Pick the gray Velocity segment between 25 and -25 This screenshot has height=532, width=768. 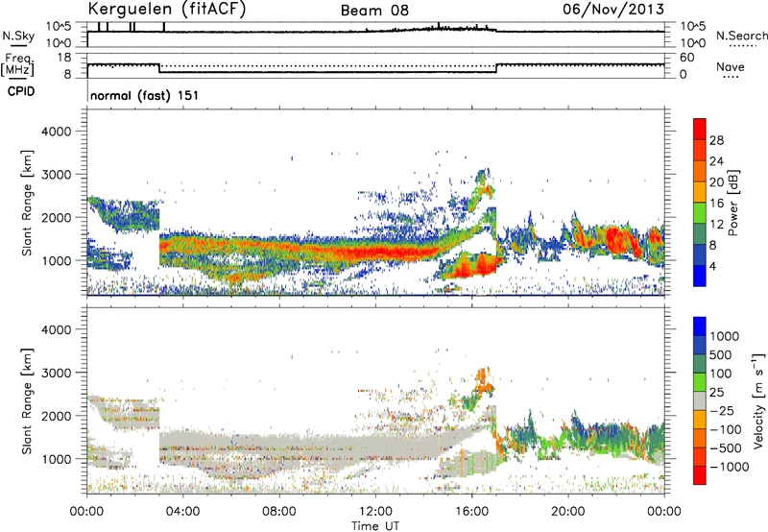700,401
